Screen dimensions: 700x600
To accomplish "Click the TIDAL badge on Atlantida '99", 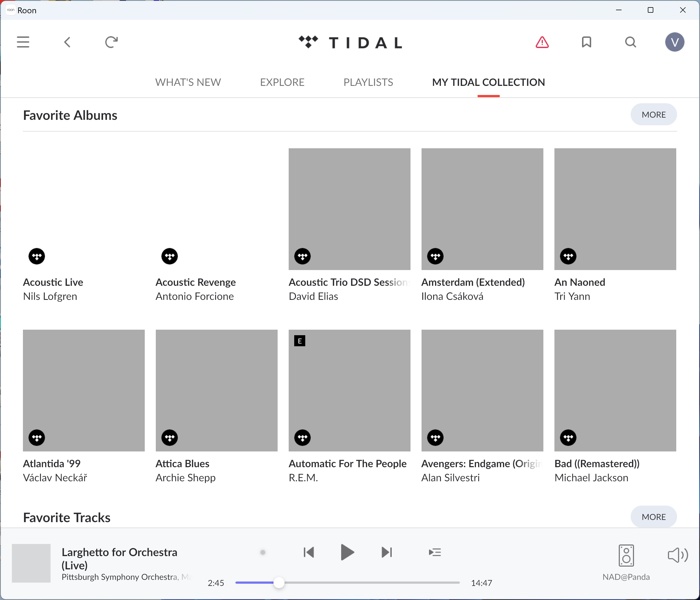I will (37, 438).
